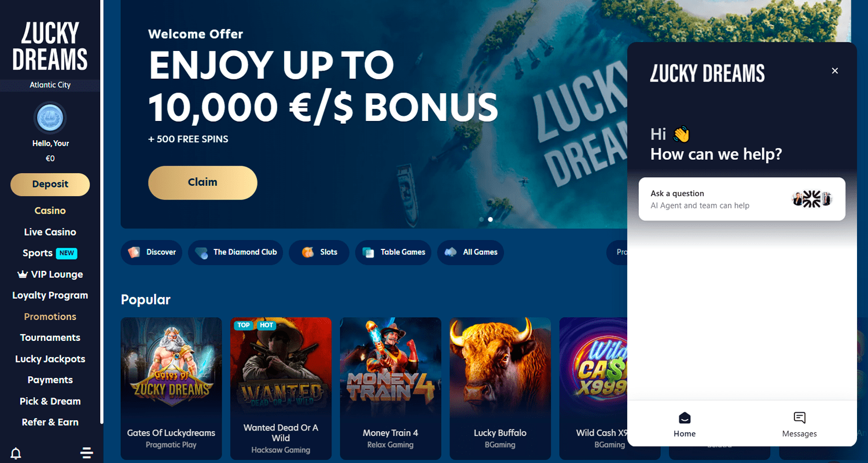Open the notifications bell icon

click(x=16, y=453)
